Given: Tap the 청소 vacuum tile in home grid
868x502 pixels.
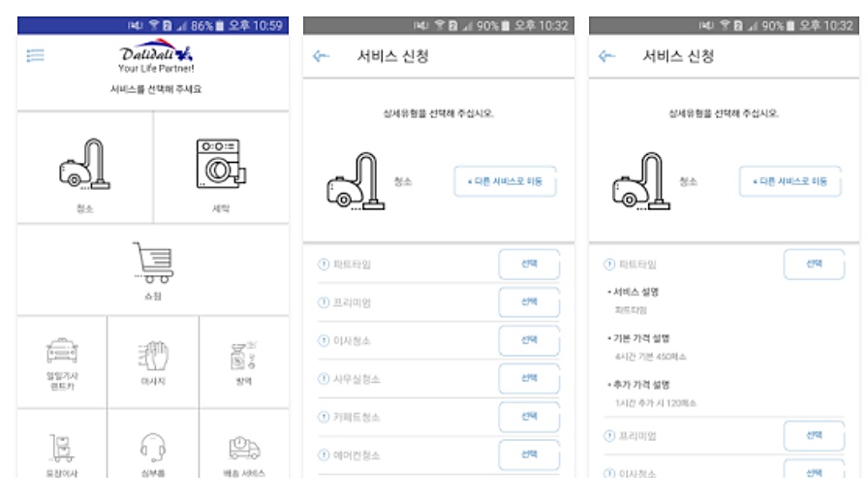Looking at the screenshot, I should click(x=86, y=166).
